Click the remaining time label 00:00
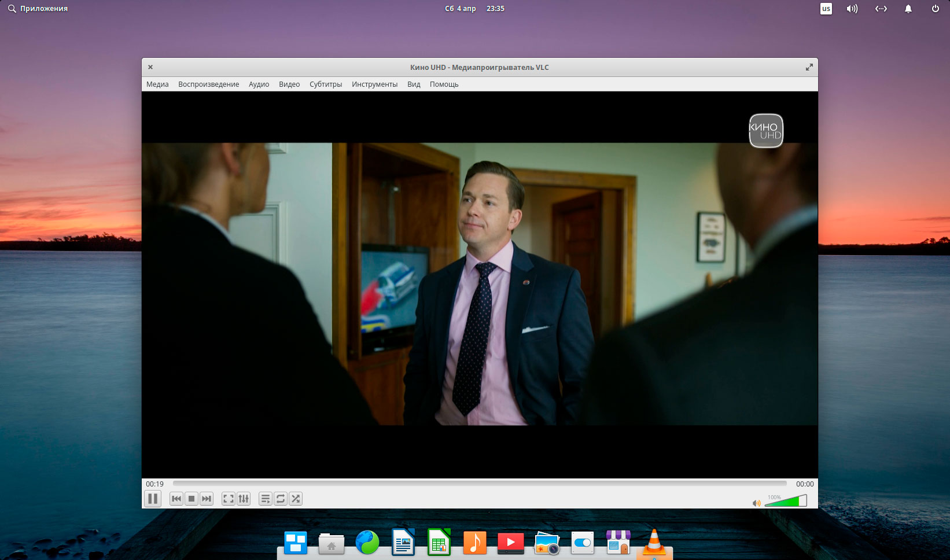The width and height of the screenshot is (950, 560). (x=804, y=484)
